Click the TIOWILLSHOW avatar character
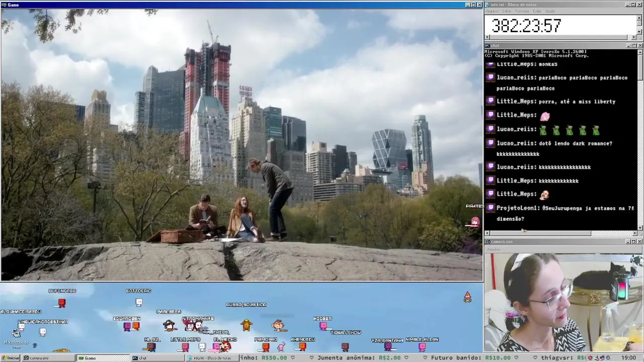This screenshot has width=644, height=362. [345, 346]
